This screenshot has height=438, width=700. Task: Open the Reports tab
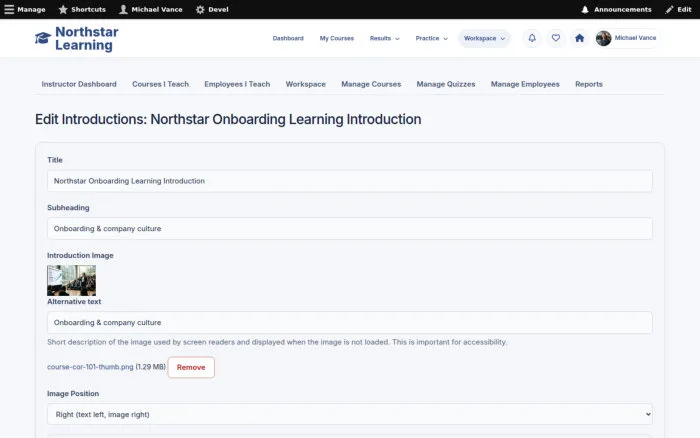click(x=588, y=84)
